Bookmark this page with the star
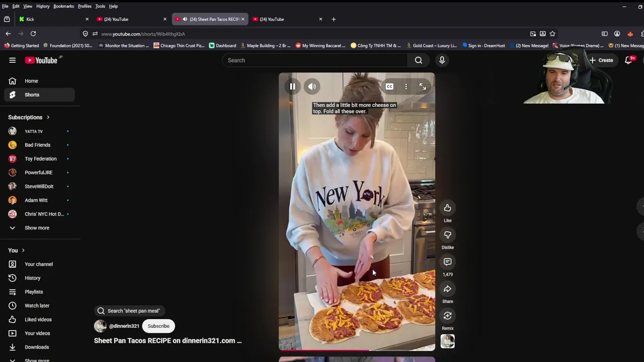Image resolution: width=644 pixels, height=362 pixels. [552, 34]
